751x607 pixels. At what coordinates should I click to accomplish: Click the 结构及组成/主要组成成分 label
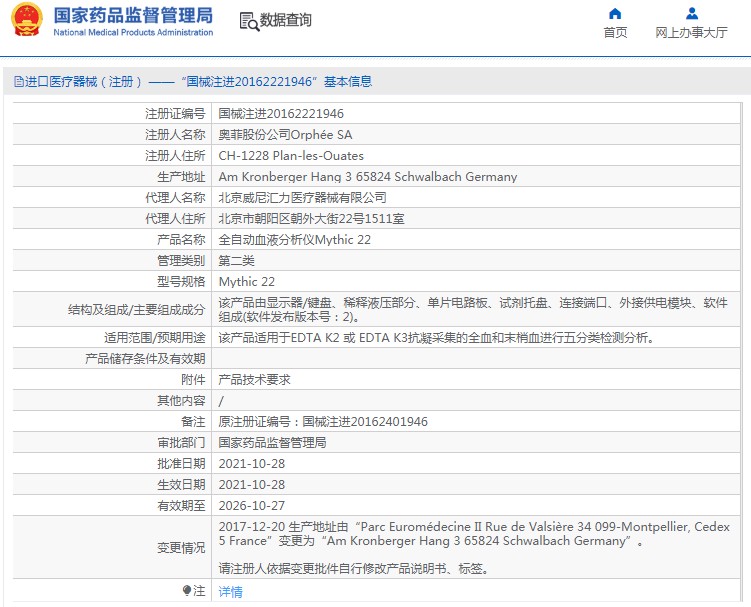tap(137, 310)
